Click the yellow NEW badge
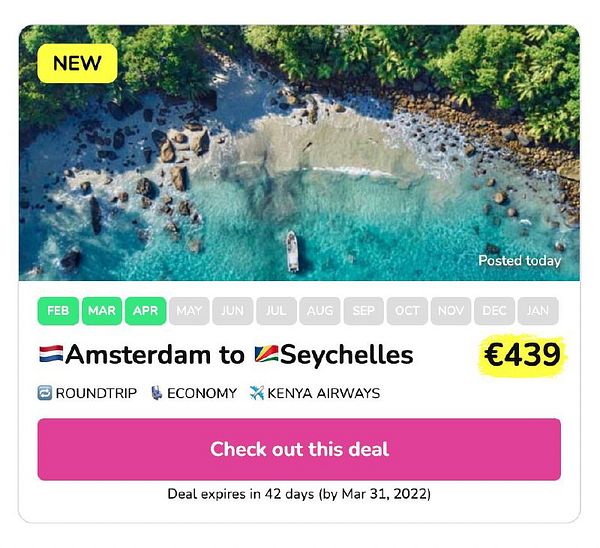This screenshot has height=548, width=600. [77, 63]
